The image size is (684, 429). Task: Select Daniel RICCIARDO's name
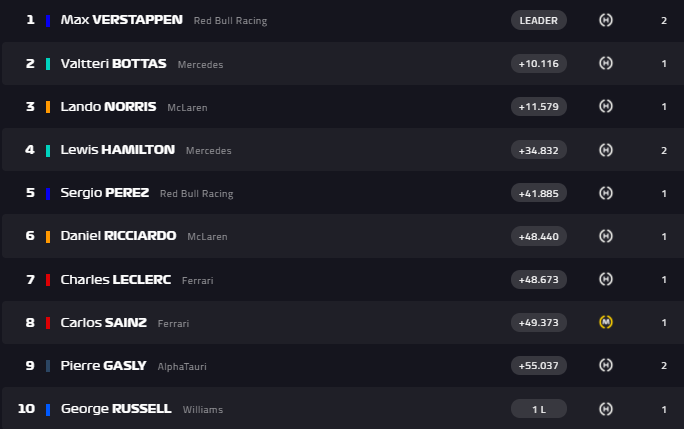pos(118,236)
